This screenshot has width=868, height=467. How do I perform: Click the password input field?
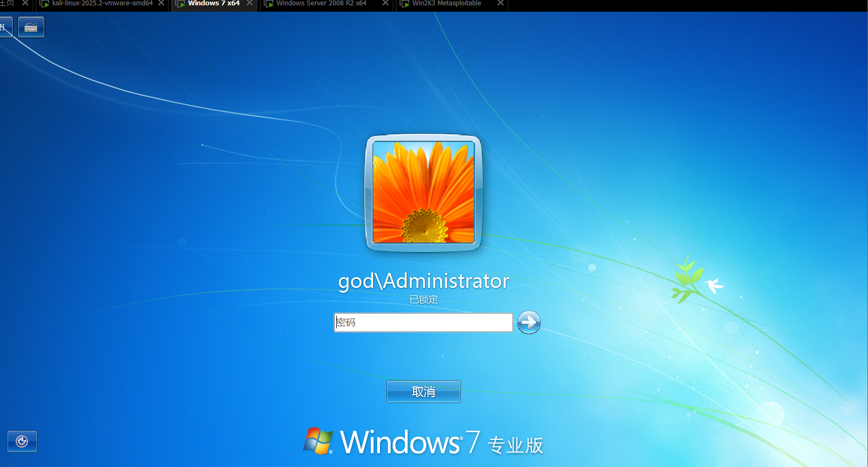click(423, 323)
